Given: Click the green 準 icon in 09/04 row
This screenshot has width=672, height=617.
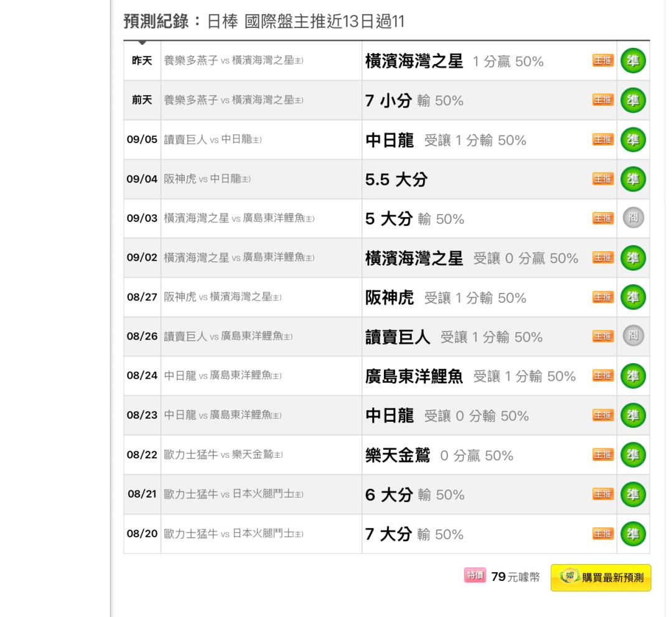Looking at the screenshot, I should [633, 179].
